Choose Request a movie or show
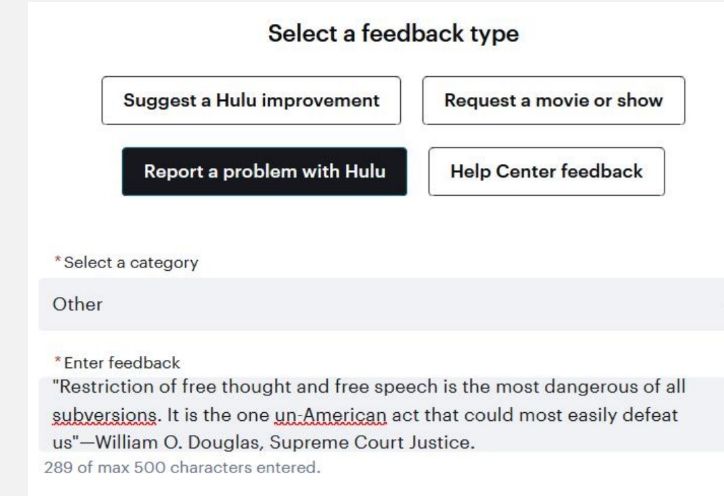The height and width of the screenshot is (496, 724). click(553, 100)
